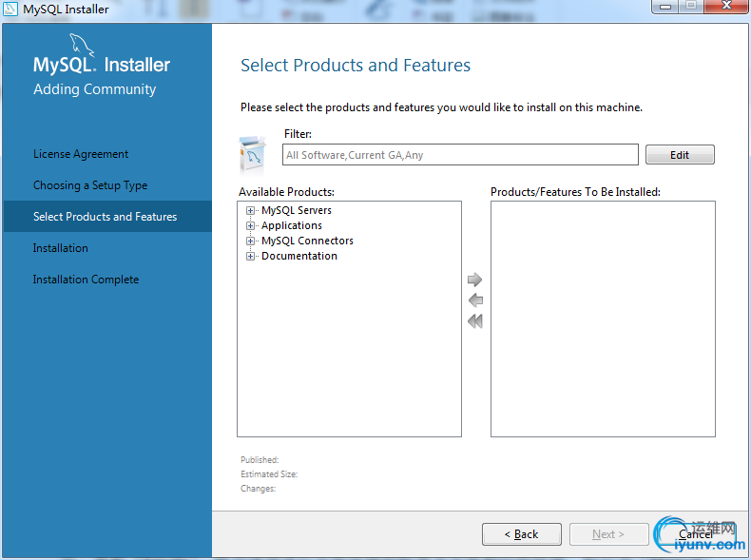Viewport: 751px width, 560px height.
Task: Click the Edit filter button
Action: [x=680, y=155]
